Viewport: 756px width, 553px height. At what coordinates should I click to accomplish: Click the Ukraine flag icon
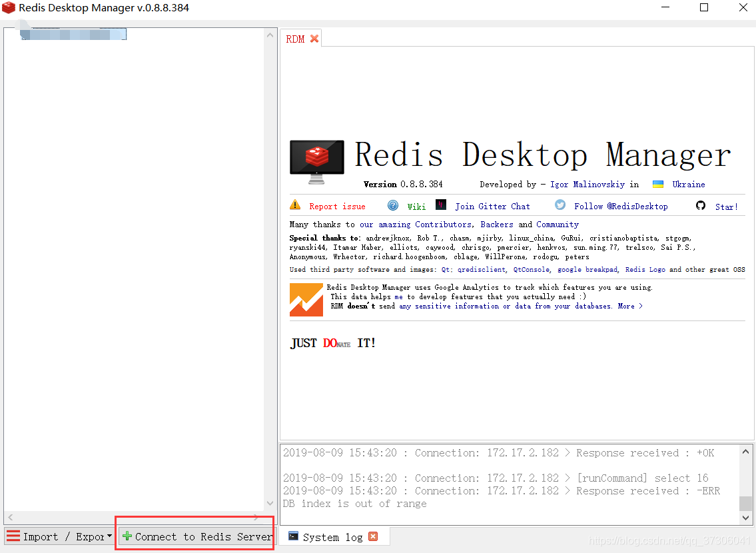657,184
